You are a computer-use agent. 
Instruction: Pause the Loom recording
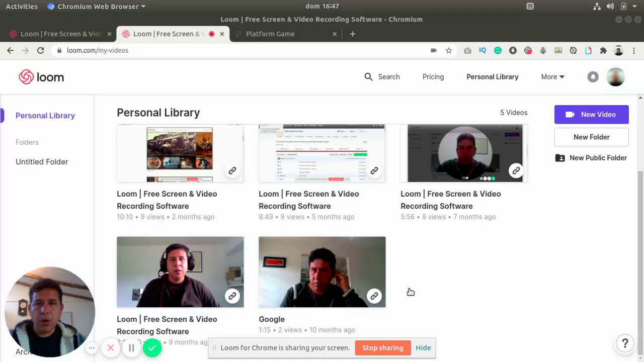[131, 347]
